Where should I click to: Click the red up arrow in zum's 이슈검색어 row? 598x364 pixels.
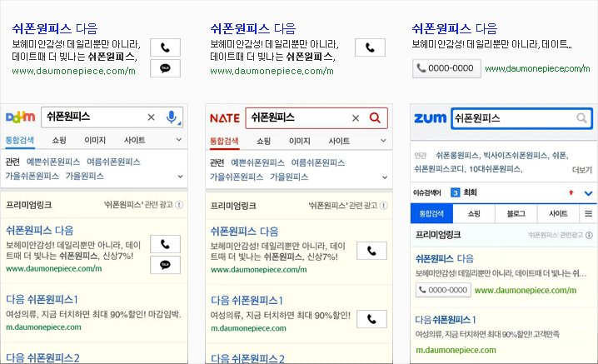pos(571,192)
